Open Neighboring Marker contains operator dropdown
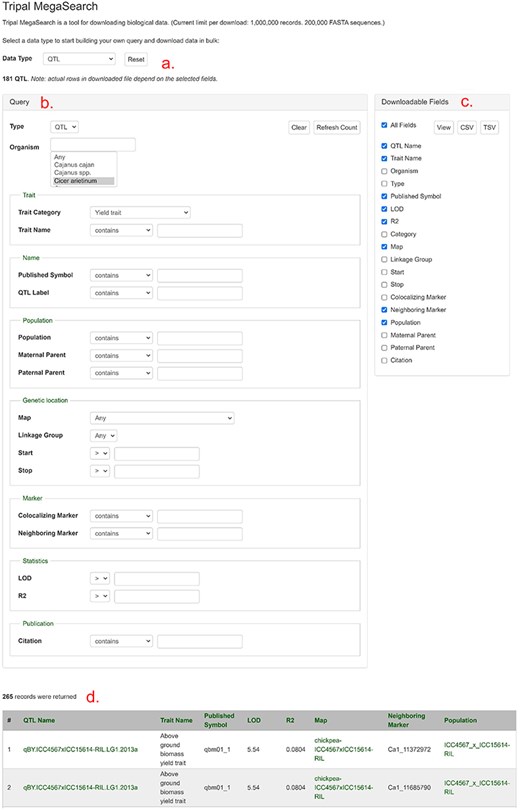The height and width of the screenshot is (810, 520). click(x=121, y=534)
